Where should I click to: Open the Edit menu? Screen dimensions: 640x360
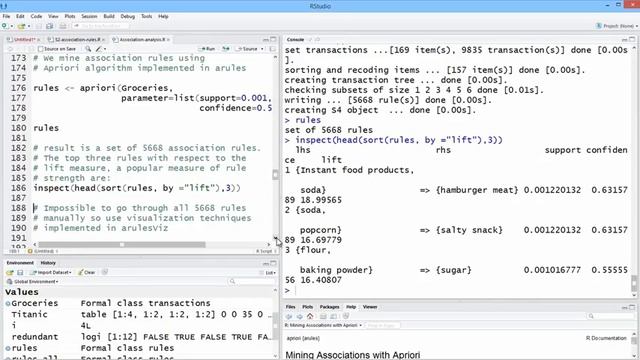pyautogui.click(x=20, y=16)
